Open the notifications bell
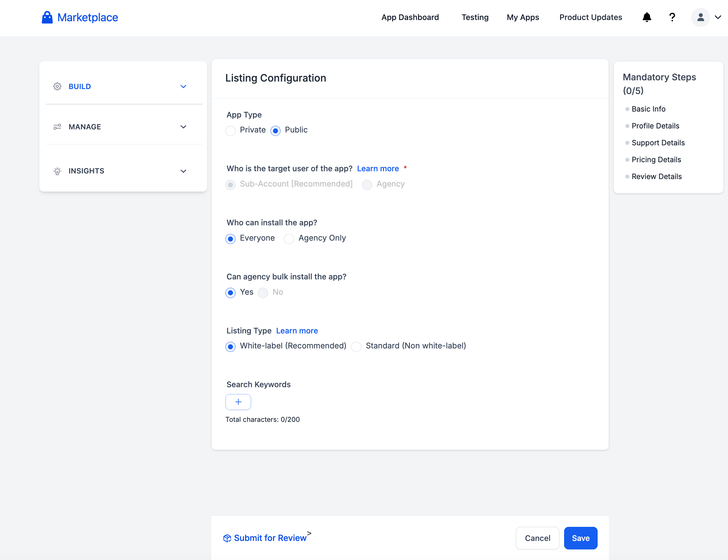This screenshot has width=728, height=560. pos(646,17)
